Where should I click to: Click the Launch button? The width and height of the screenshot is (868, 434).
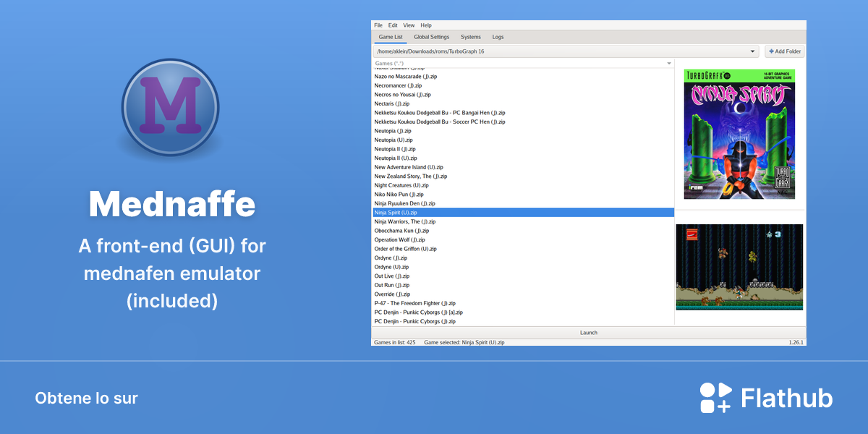(589, 333)
